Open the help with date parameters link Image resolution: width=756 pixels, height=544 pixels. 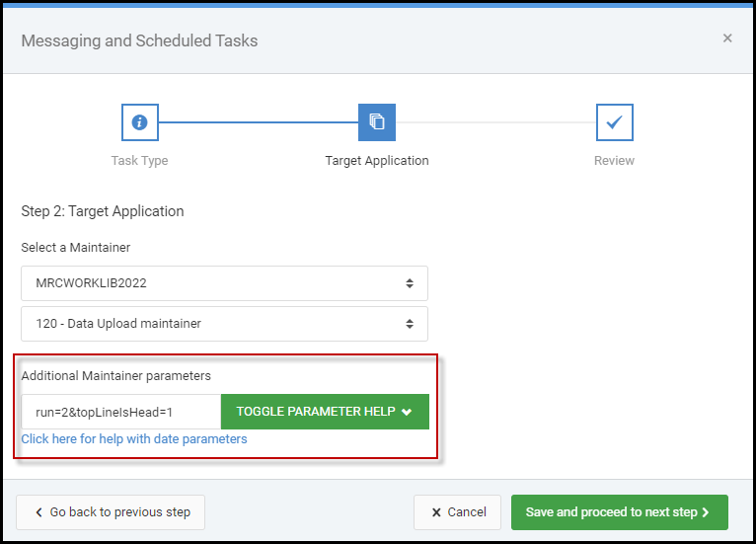[134, 439]
